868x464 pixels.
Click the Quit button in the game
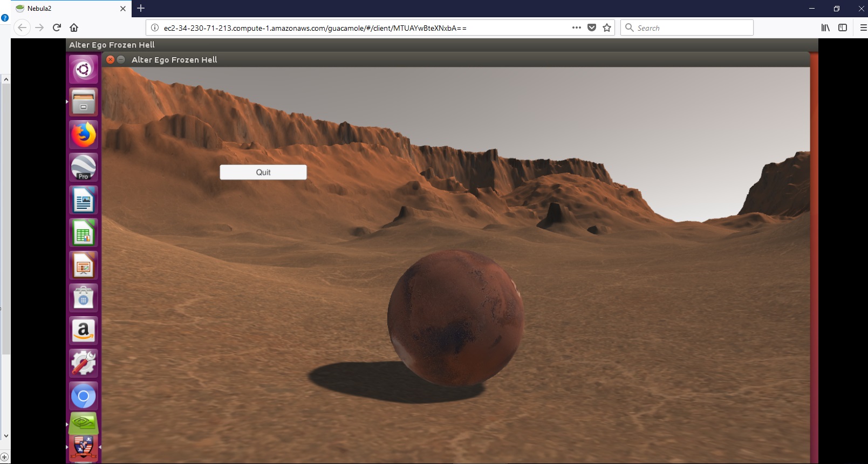tap(263, 172)
